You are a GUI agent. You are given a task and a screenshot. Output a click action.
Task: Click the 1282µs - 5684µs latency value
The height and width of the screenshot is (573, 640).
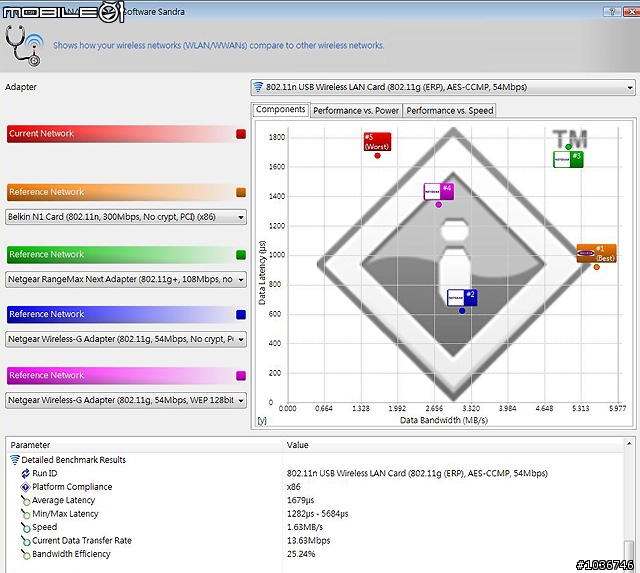coord(317,514)
